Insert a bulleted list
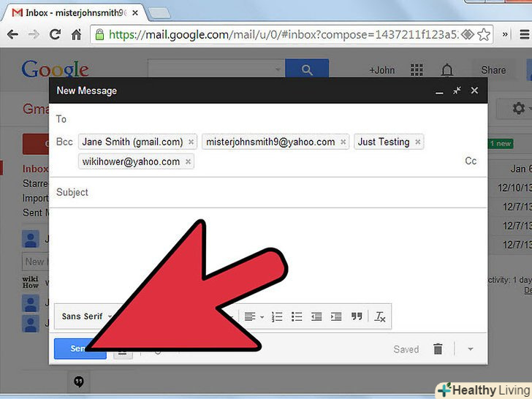Image resolution: width=532 pixels, height=399 pixels. [297, 317]
